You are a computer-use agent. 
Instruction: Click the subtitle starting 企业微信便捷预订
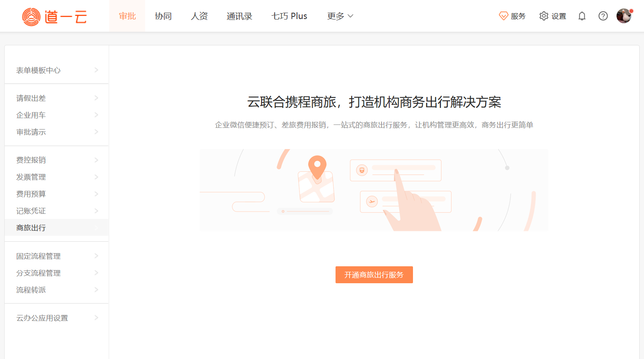[374, 125]
